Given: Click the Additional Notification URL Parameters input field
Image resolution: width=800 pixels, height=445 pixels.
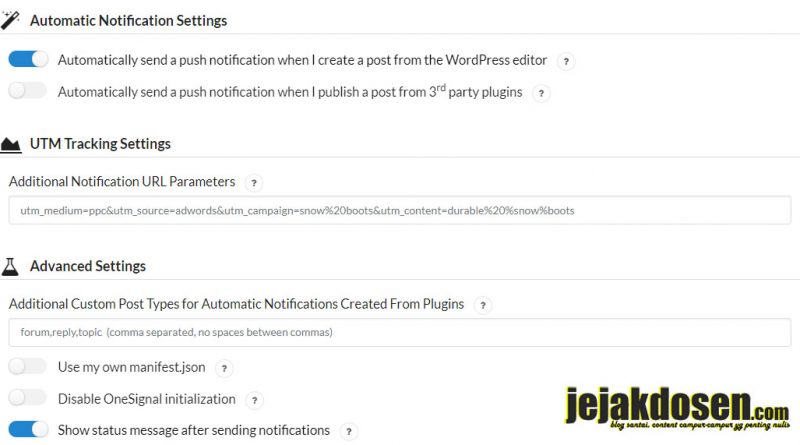Looking at the screenshot, I should pyautogui.click(x=400, y=210).
